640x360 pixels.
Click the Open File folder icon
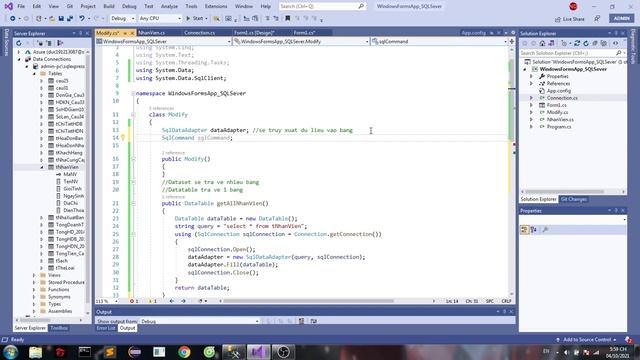(52, 19)
